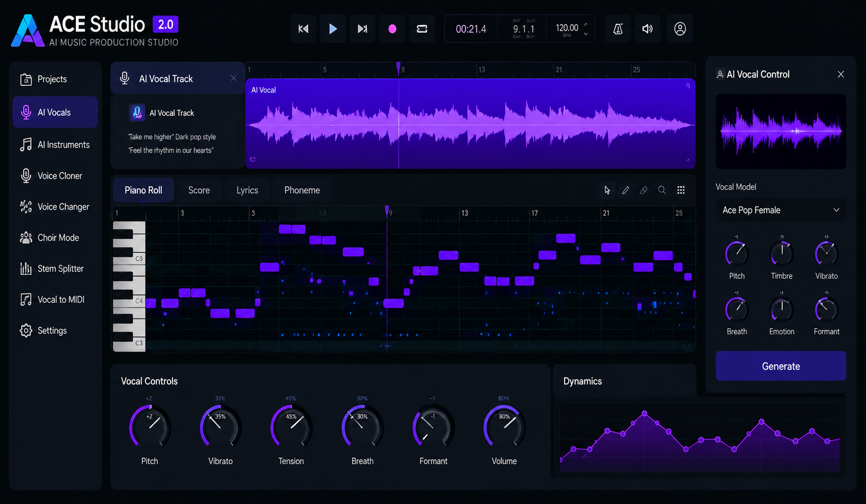Screen dimensions: 866x504
Task: Adjust the AI Vocal Control Pitch knob
Action: pyautogui.click(x=737, y=253)
